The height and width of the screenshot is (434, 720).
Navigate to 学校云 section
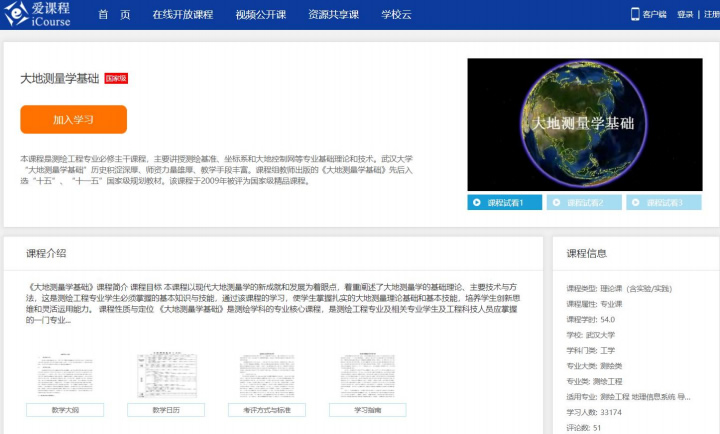397,15
